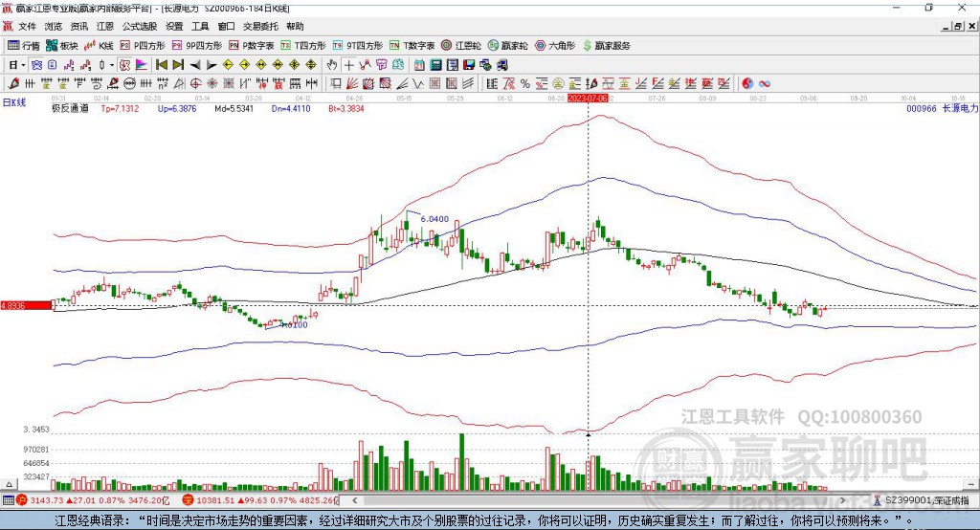Open the 交易委托 menu
The image size is (980, 530).
click(x=260, y=26)
